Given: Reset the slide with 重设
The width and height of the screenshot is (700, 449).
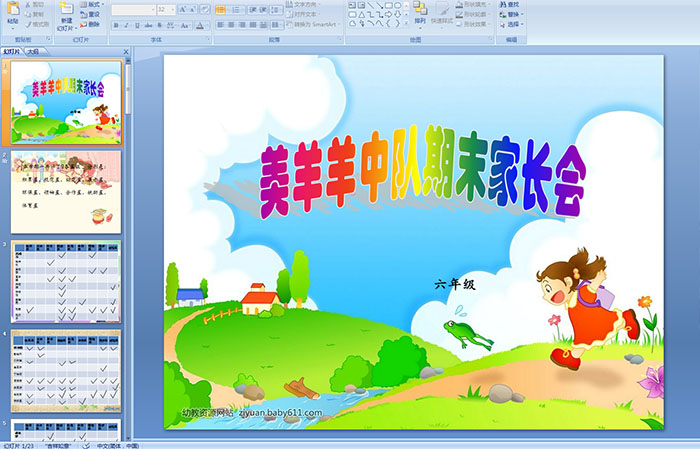Looking at the screenshot, I should click(90, 14).
